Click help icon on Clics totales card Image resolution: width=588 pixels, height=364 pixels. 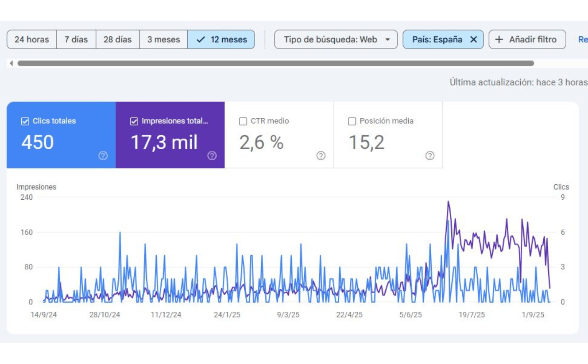coord(103,155)
